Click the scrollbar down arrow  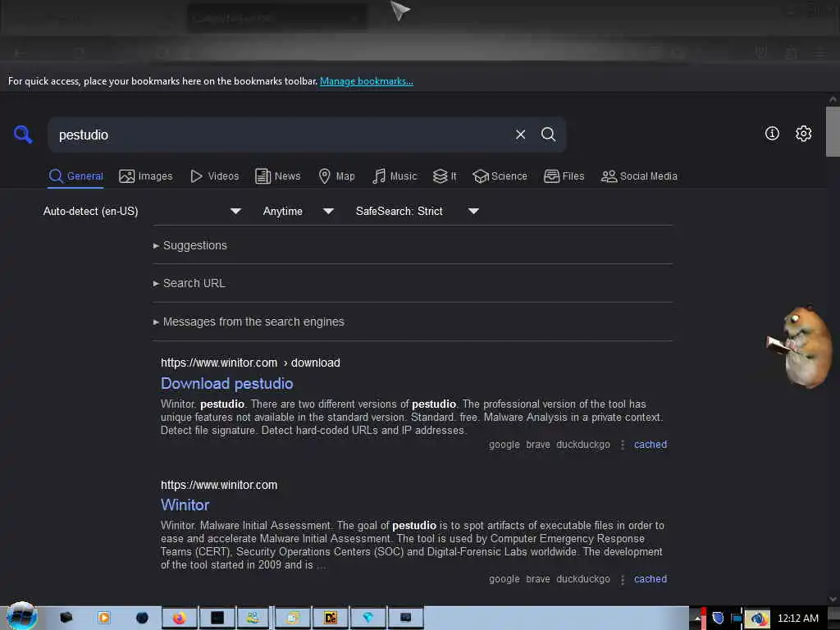click(833, 599)
